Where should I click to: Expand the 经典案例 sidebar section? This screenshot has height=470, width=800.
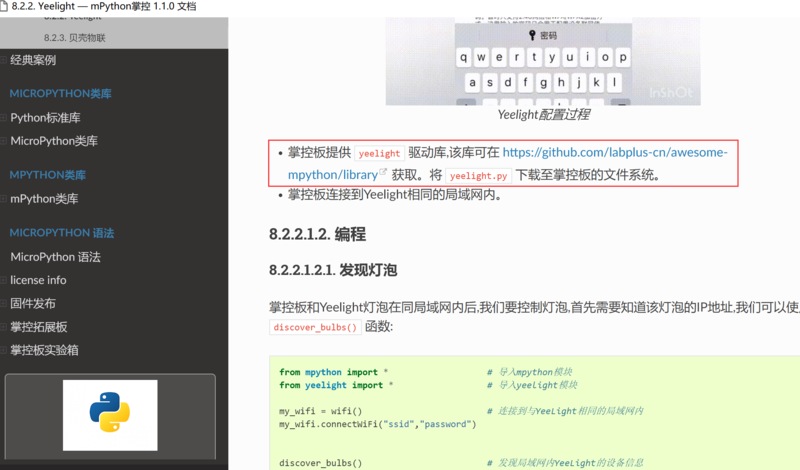coord(4,60)
